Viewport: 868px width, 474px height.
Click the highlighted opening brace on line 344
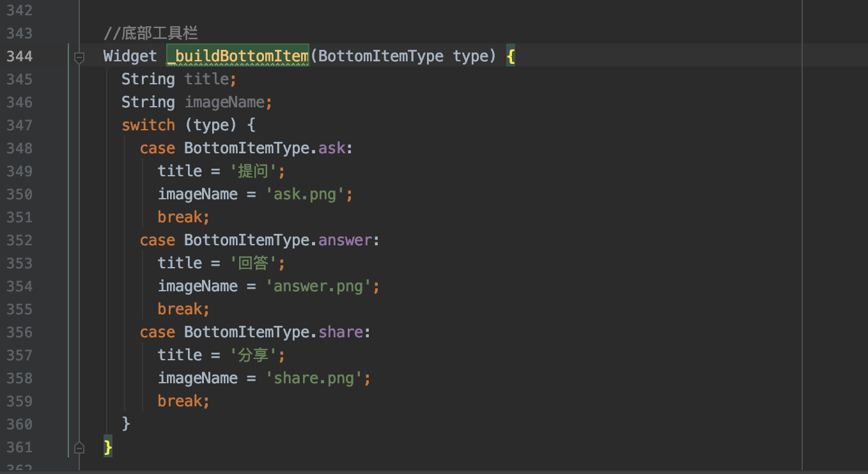click(x=510, y=56)
